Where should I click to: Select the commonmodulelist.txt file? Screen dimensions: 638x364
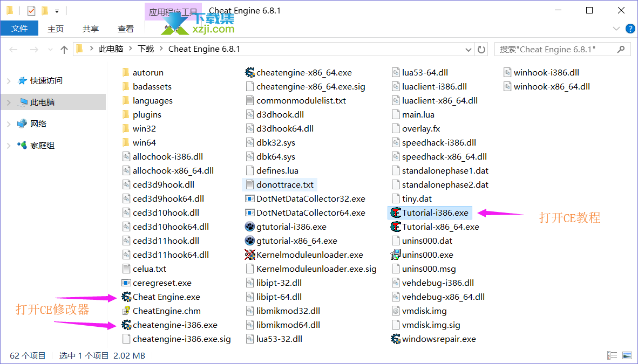coord(295,100)
